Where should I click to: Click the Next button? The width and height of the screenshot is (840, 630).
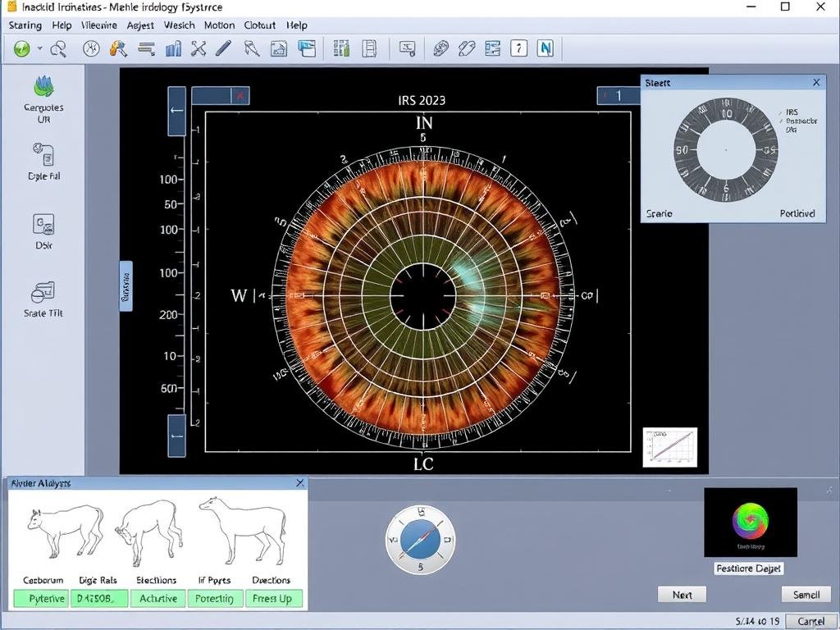tap(681, 594)
